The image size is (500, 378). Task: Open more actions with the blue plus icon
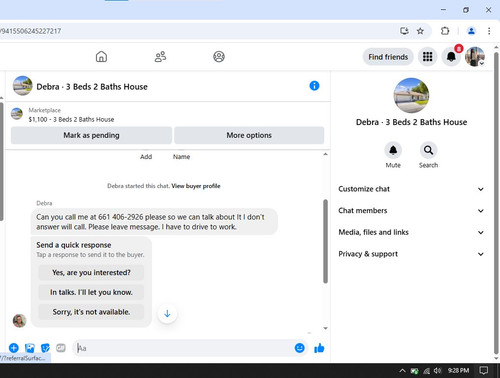pos(14,348)
